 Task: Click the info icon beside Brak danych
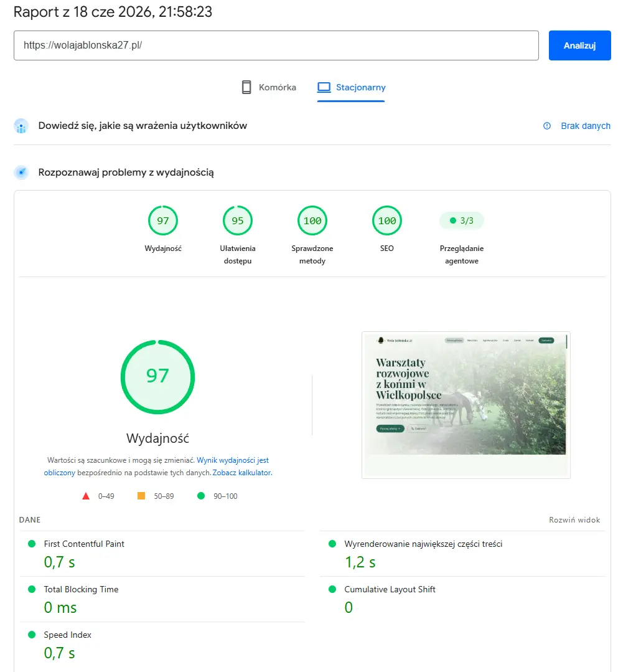[x=547, y=126]
